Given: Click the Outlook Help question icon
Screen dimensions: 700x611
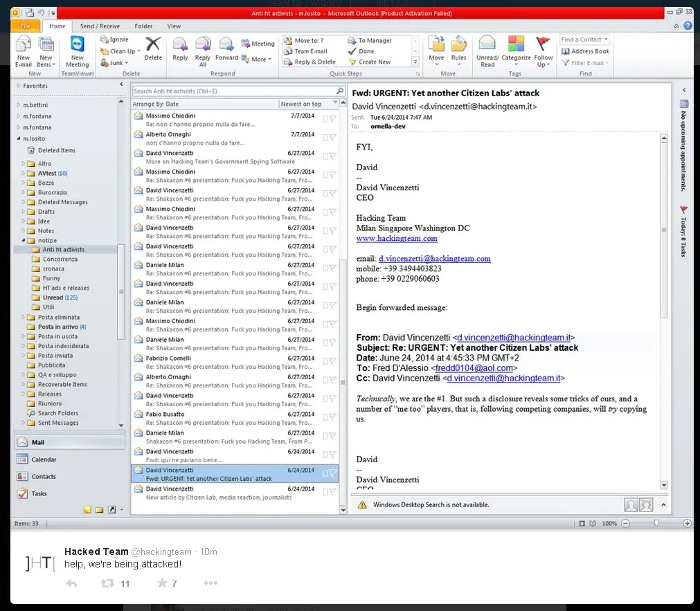Looking at the screenshot, I should click(688, 26).
